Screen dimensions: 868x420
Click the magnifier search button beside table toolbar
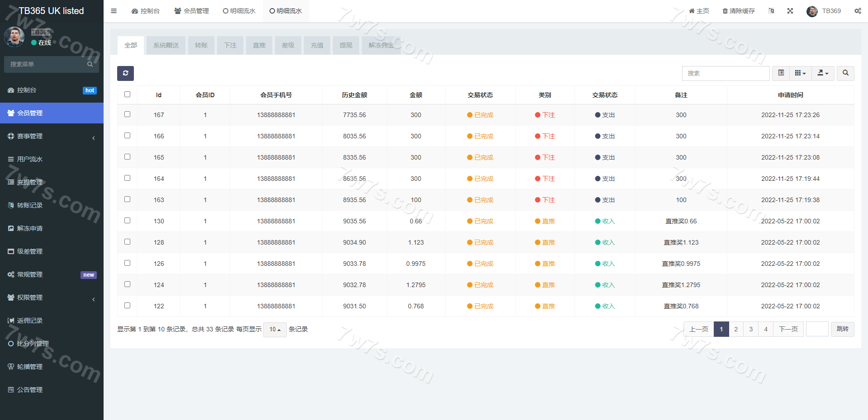coord(845,73)
